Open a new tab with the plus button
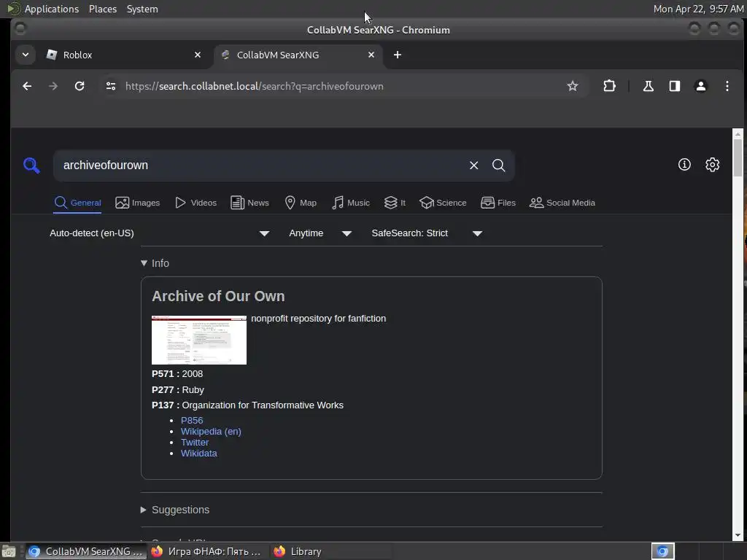 (397, 55)
